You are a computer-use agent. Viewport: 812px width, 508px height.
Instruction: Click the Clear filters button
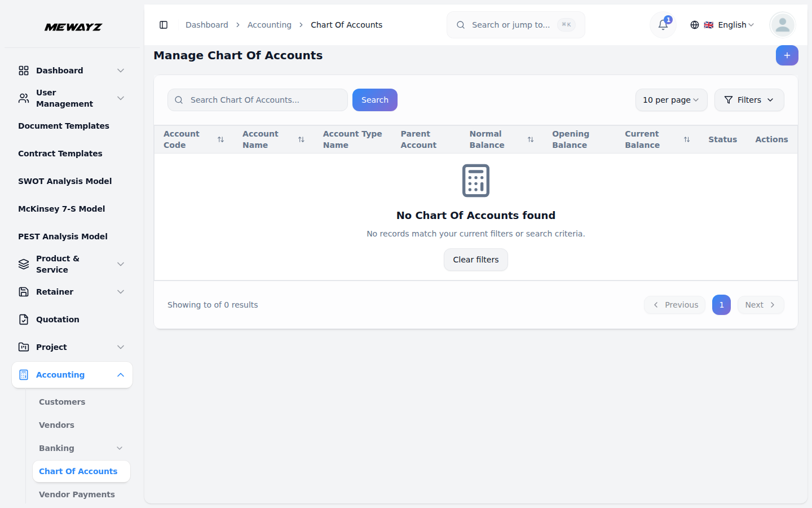click(475, 260)
